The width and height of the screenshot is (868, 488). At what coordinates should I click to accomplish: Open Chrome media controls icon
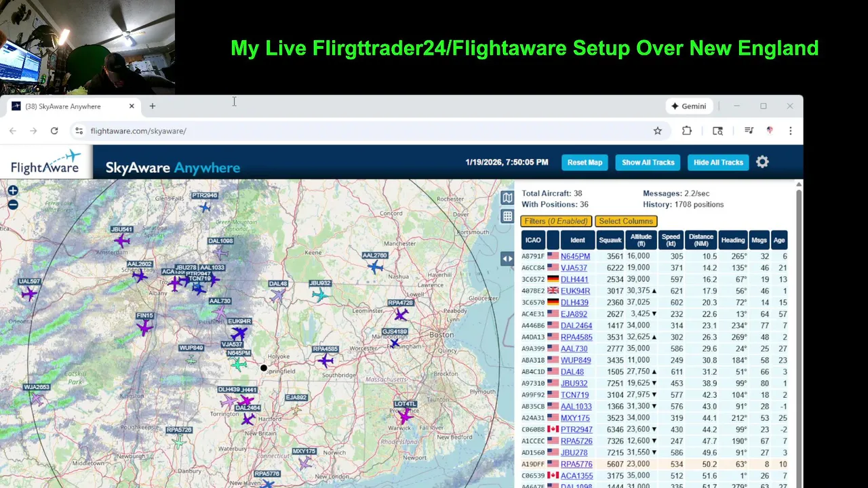click(x=749, y=131)
